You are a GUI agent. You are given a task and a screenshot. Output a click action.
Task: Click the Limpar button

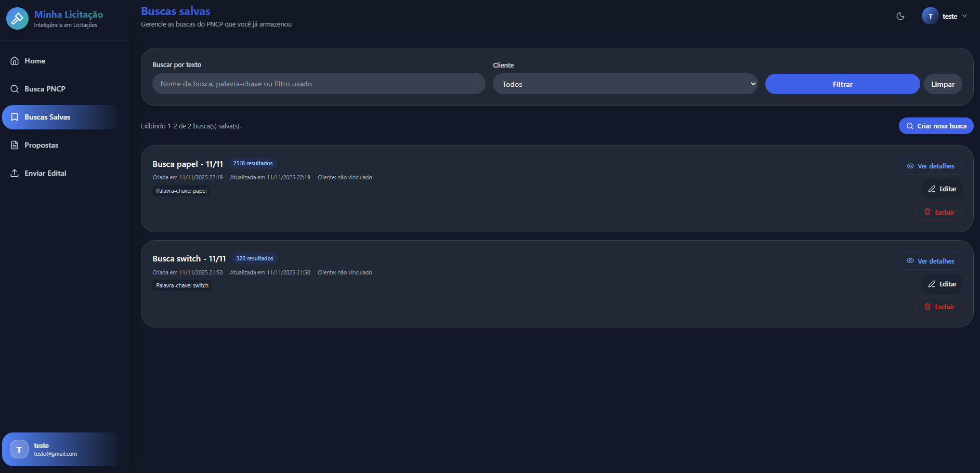click(x=943, y=84)
